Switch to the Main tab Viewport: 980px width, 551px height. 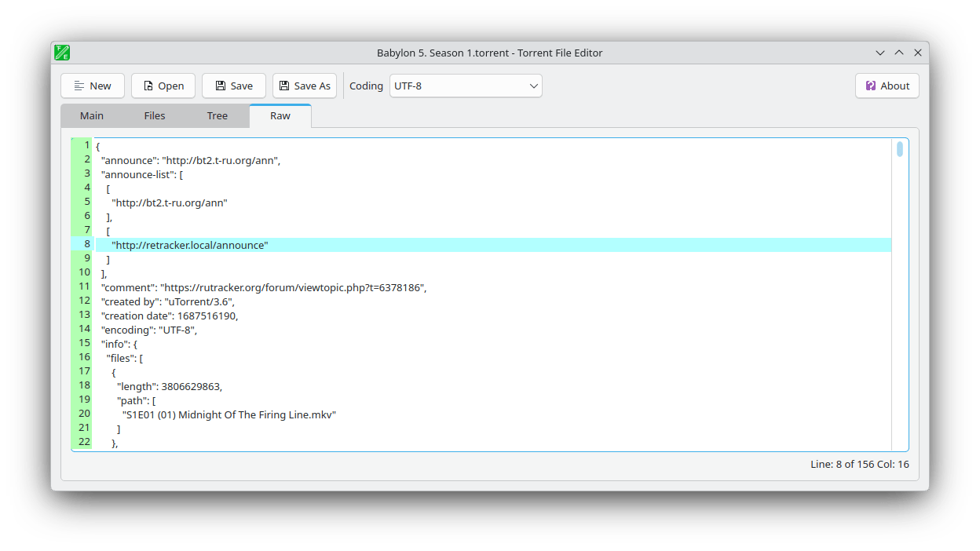91,115
